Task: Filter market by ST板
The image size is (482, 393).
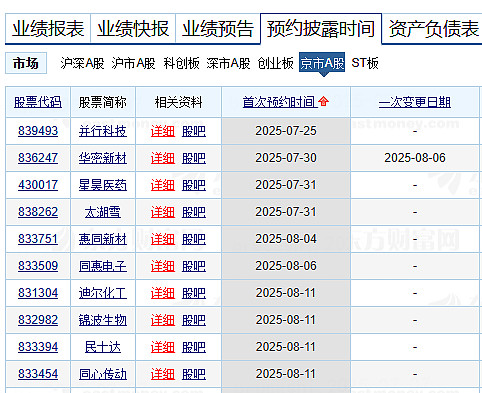Action: pos(365,63)
